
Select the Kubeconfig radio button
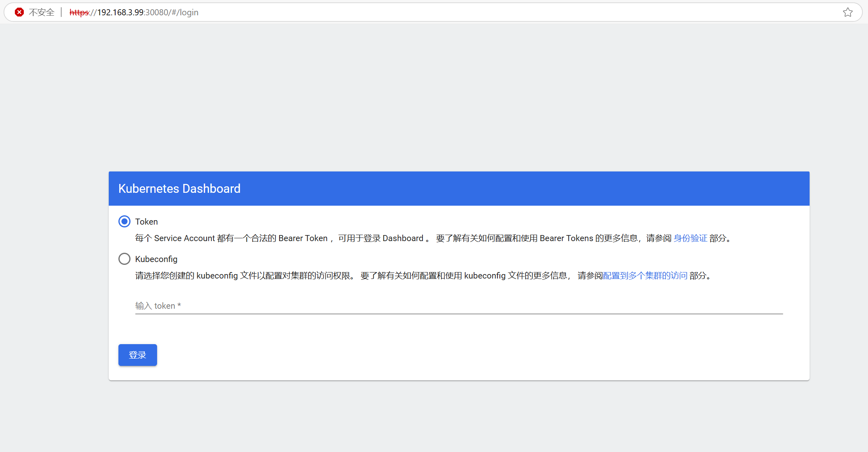point(124,259)
